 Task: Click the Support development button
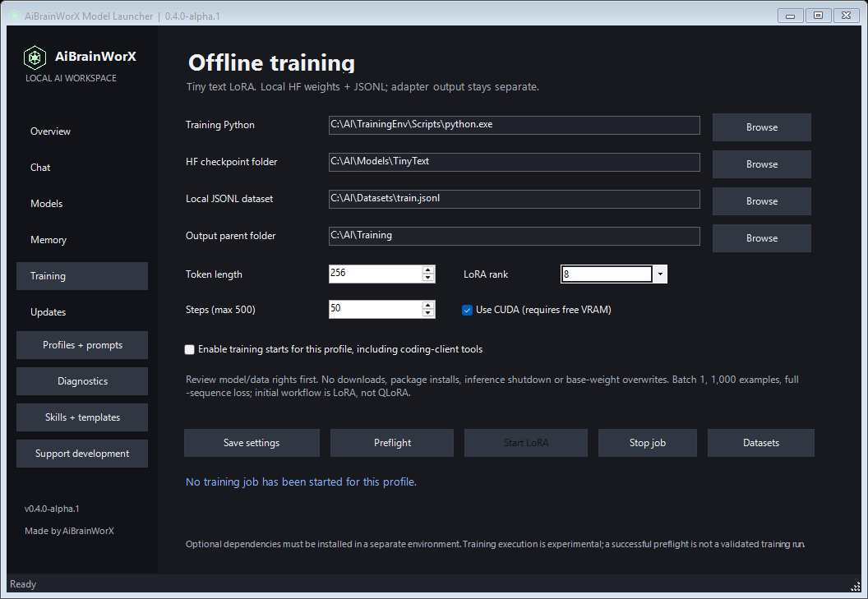click(82, 454)
